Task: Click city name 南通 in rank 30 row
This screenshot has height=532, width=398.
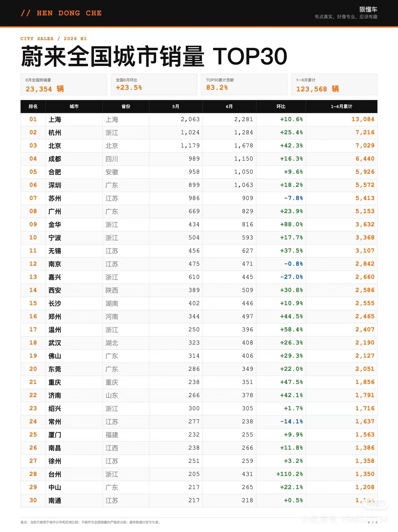Action: click(x=55, y=501)
